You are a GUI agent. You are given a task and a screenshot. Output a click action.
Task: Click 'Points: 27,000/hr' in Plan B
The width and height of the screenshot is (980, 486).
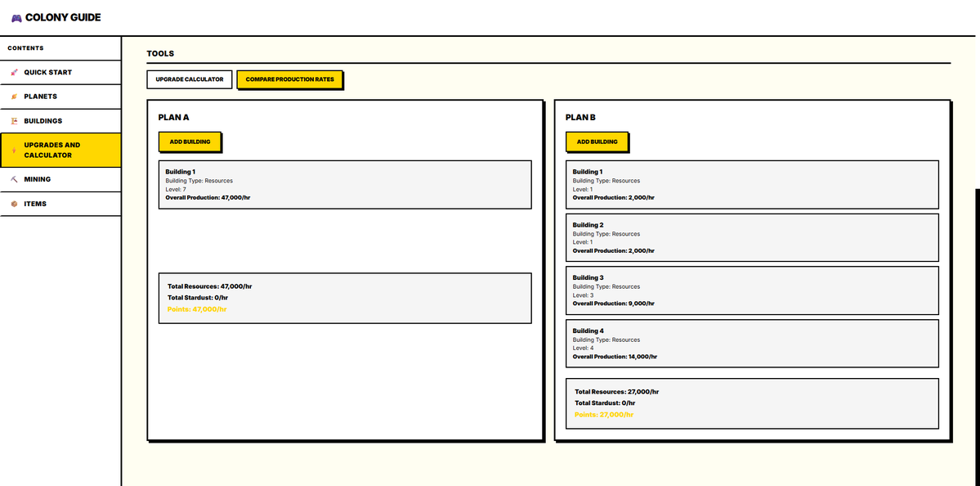pos(604,415)
